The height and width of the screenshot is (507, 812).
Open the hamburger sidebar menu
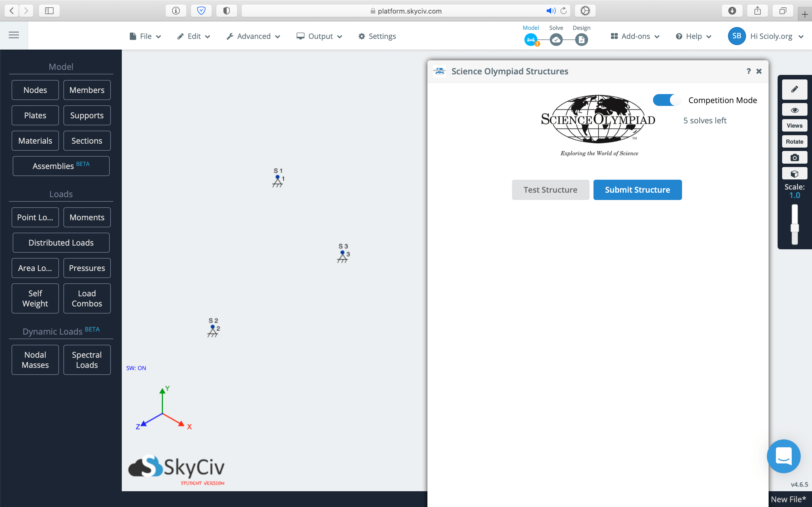(x=14, y=35)
